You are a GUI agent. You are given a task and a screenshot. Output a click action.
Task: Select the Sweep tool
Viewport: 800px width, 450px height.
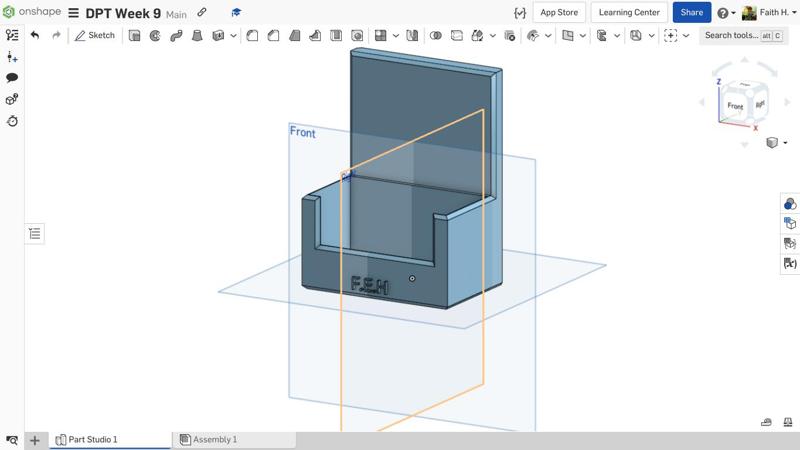[176, 35]
